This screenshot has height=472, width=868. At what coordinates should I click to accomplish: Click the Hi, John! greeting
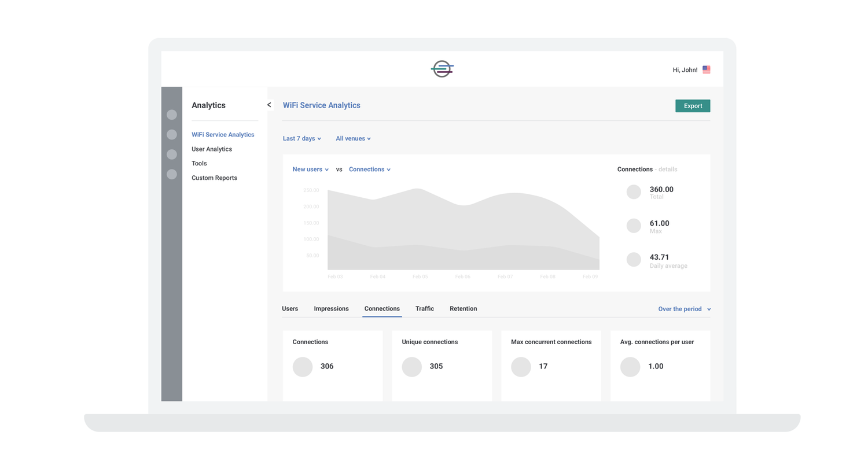tap(685, 69)
